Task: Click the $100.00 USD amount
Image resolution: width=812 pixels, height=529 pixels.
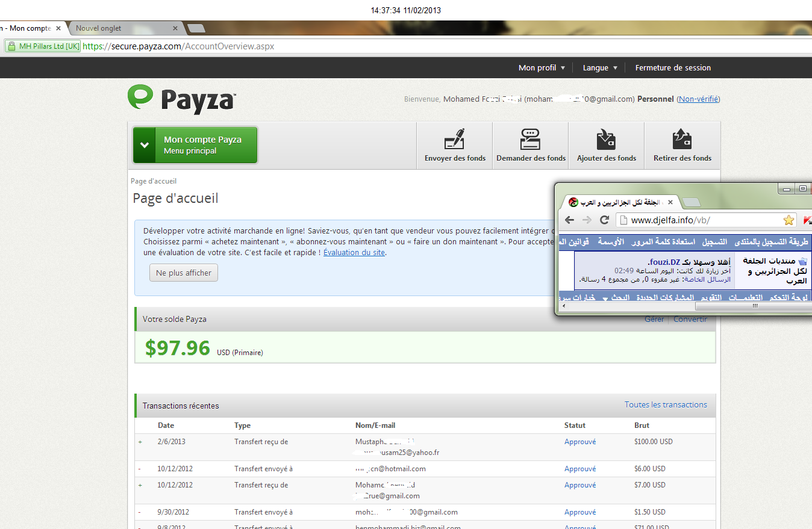Action: (x=654, y=442)
